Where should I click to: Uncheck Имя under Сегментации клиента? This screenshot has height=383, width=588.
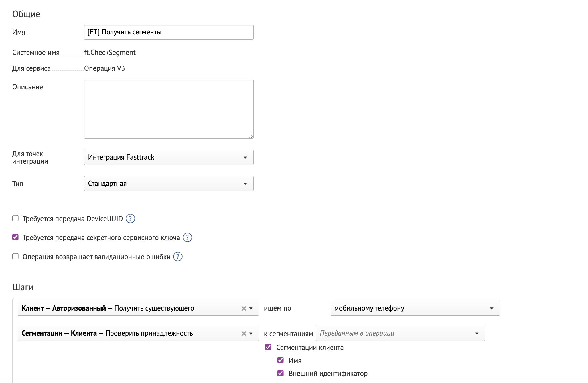point(280,360)
